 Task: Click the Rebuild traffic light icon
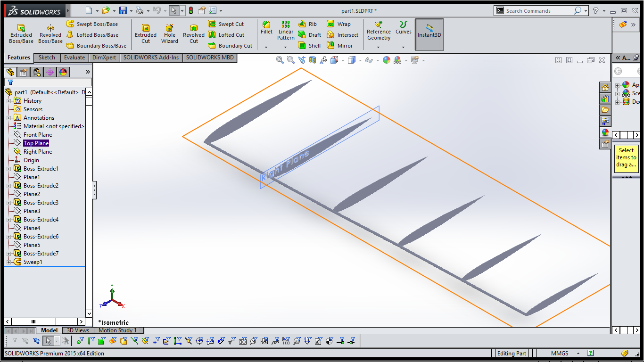point(190,10)
